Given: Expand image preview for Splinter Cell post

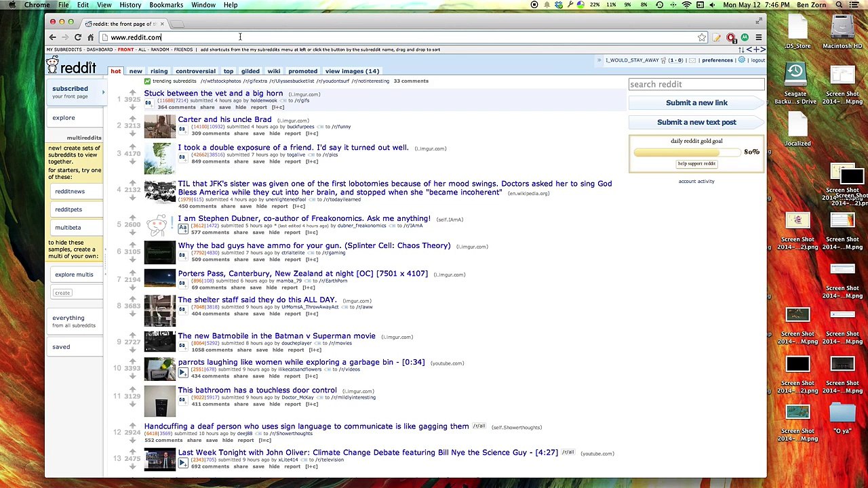Looking at the screenshot, I should [182, 256].
